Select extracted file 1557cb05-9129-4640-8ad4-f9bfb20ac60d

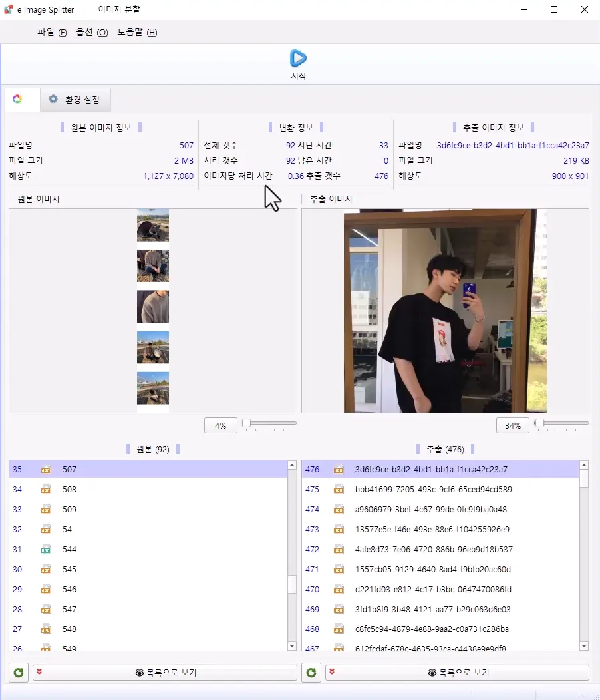click(x=440, y=569)
